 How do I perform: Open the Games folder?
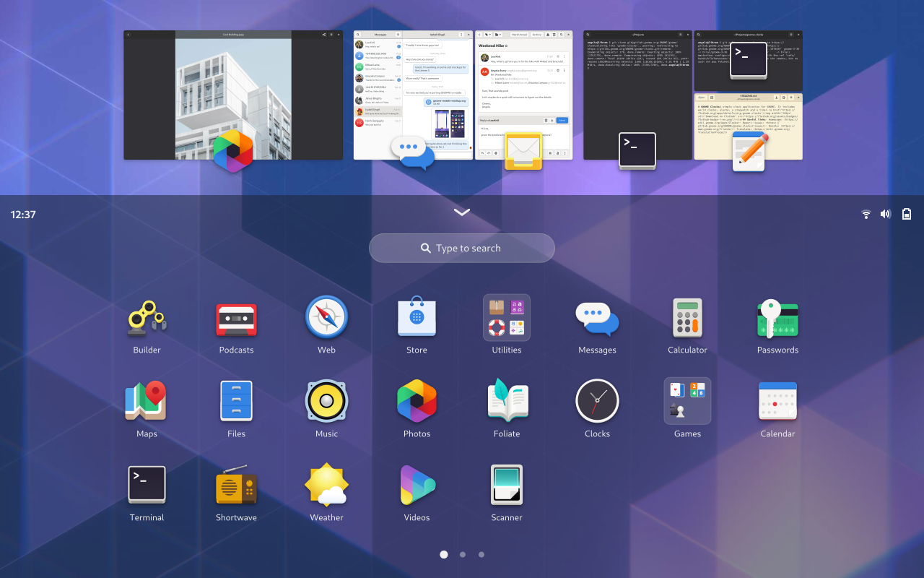click(687, 402)
